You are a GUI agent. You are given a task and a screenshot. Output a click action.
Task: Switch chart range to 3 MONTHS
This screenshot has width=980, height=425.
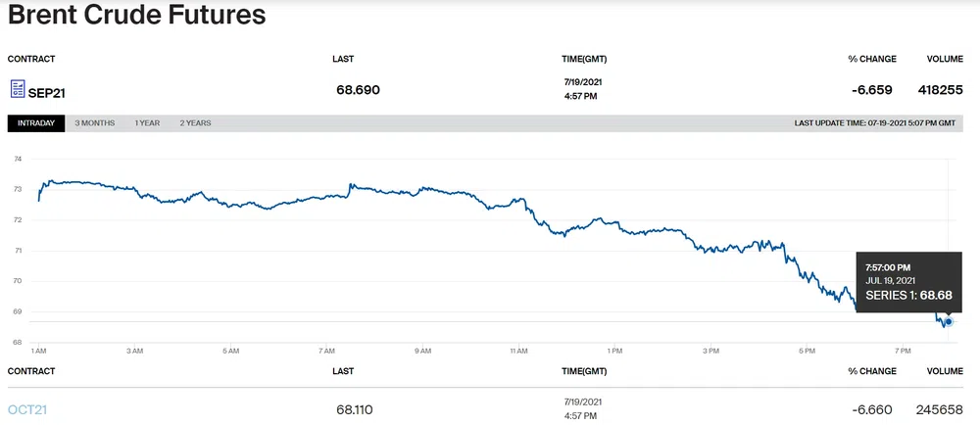(x=95, y=123)
